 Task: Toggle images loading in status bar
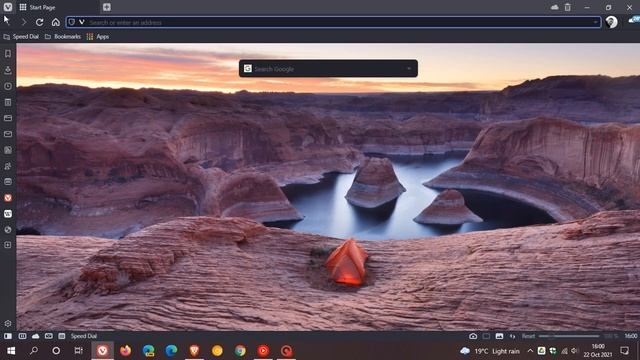click(499, 336)
